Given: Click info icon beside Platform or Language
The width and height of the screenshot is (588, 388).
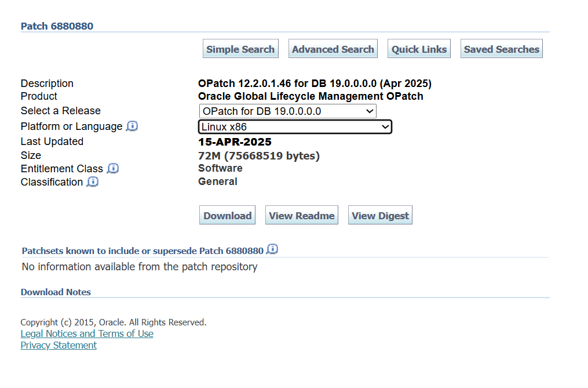Looking at the screenshot, I should coord(132,126).
